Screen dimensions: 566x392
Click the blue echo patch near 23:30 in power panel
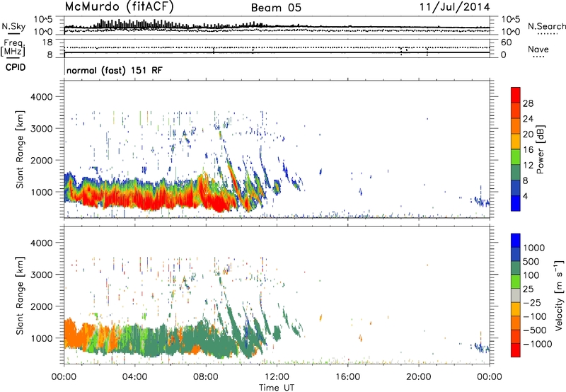click(x=482, y=202)
